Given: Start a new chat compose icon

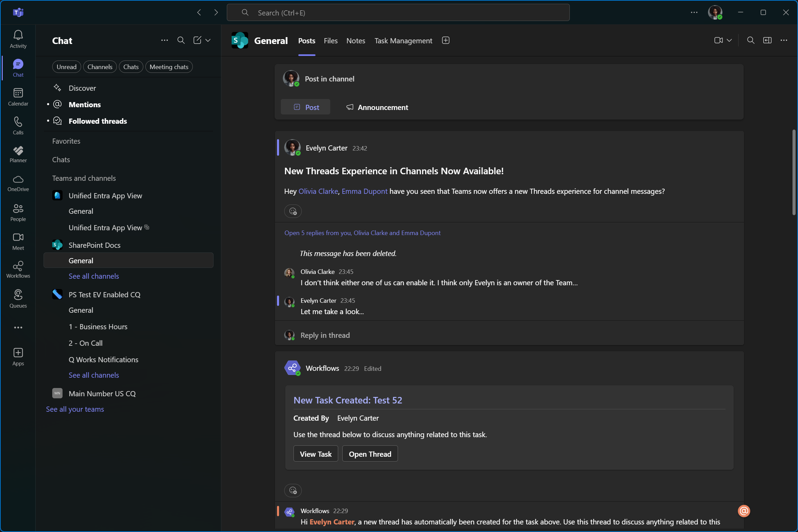Looking at the screenshot, I should click(x=197, y=41).
